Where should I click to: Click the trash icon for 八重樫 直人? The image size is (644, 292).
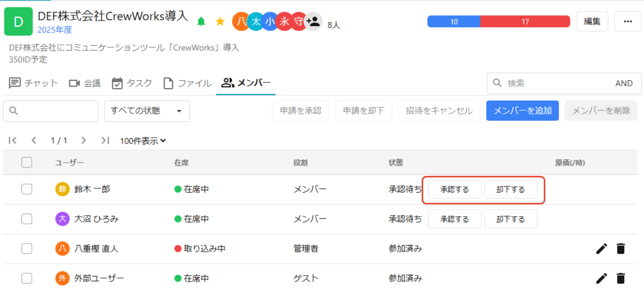click(621, 249)
